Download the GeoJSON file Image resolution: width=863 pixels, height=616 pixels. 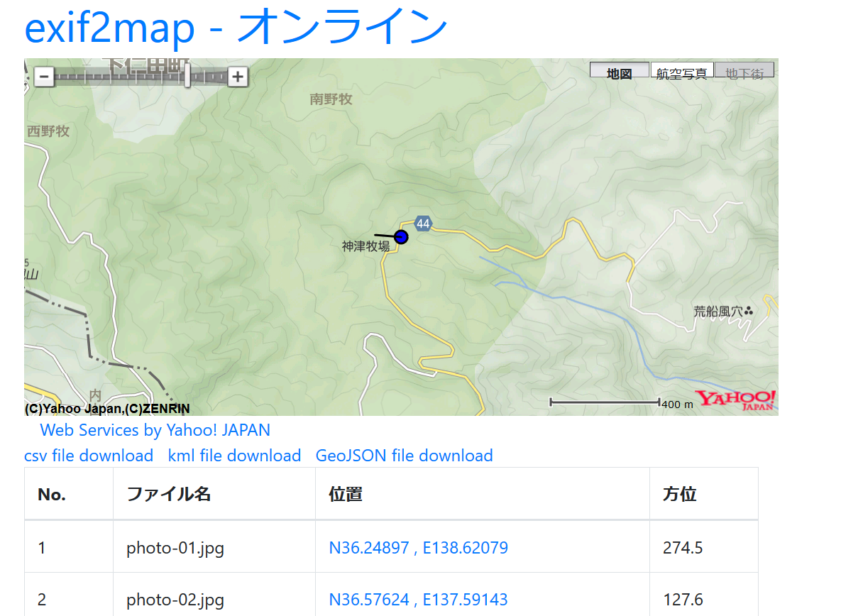404,456
